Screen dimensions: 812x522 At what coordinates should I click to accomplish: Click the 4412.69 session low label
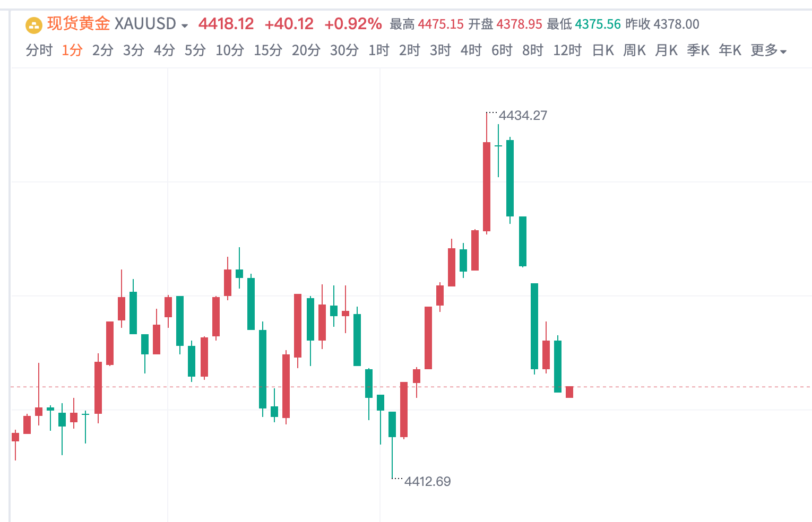point(427,482)
